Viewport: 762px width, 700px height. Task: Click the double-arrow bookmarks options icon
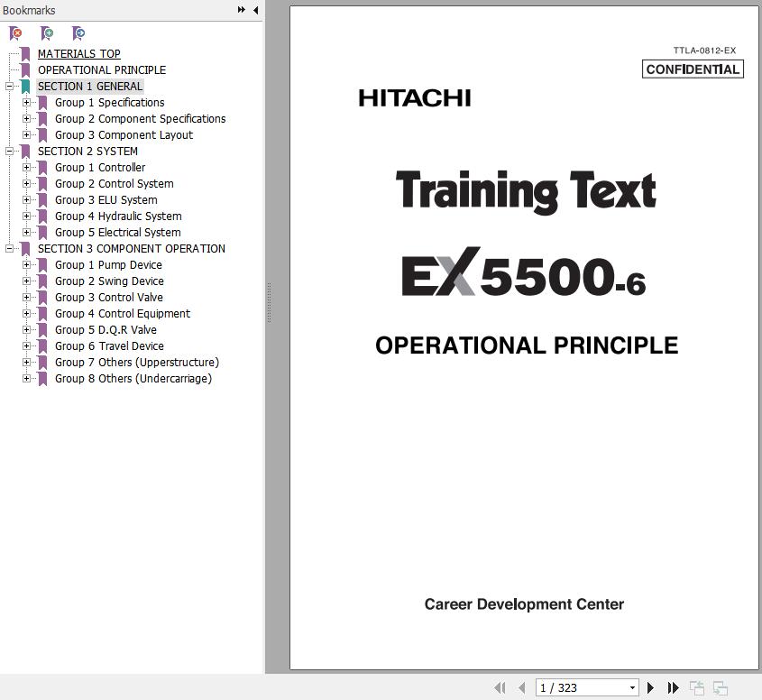[x=241, y=10]
